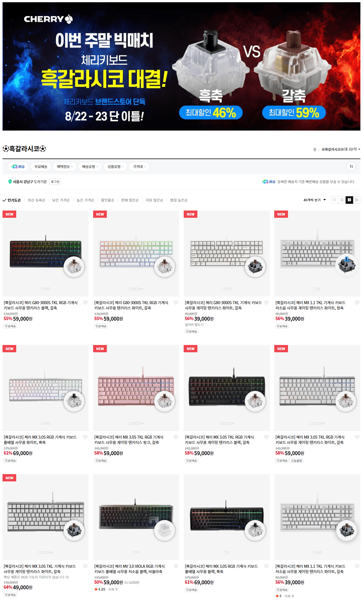Open the 상품유형 filter dropdown
Screen dimensions: 364x610
116,167
